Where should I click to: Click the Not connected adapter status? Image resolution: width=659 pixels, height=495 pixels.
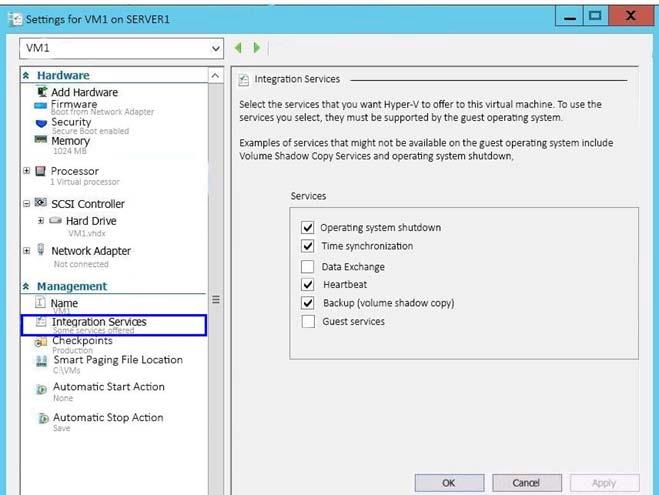point(81,264)
